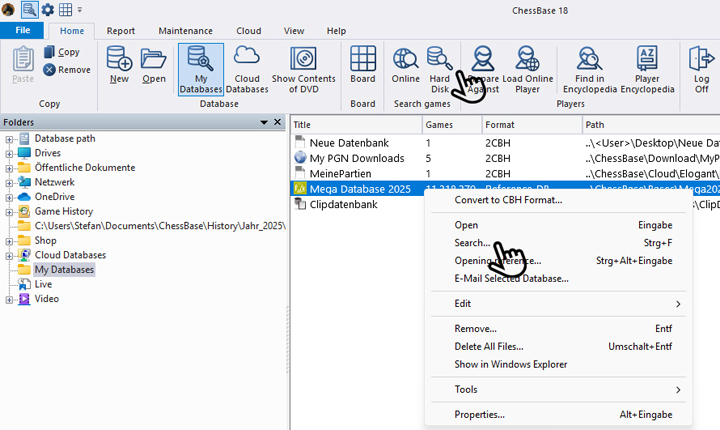This screenshot has height=430, width=720.
Task: Click the ChessBase application logo icon
Action: coord(8,9)
